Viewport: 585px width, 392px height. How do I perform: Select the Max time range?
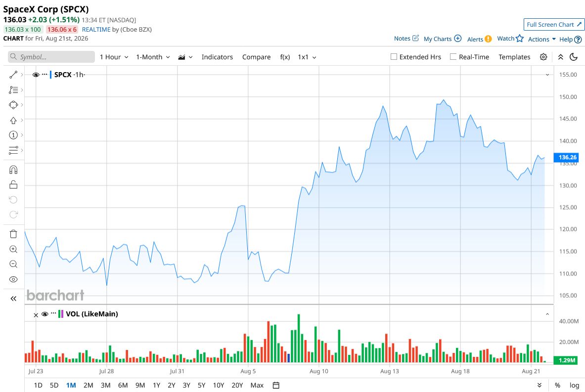pos(257,385)
